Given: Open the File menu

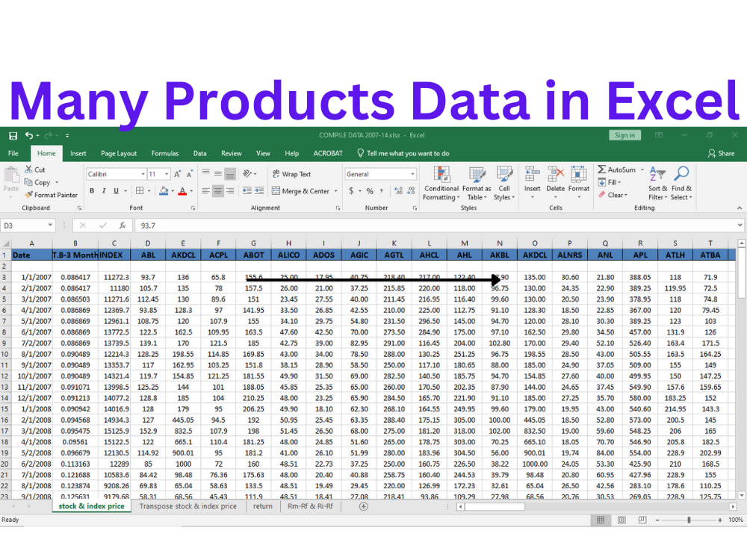Looking at the screenshot, I should click(x=13, y=153).
